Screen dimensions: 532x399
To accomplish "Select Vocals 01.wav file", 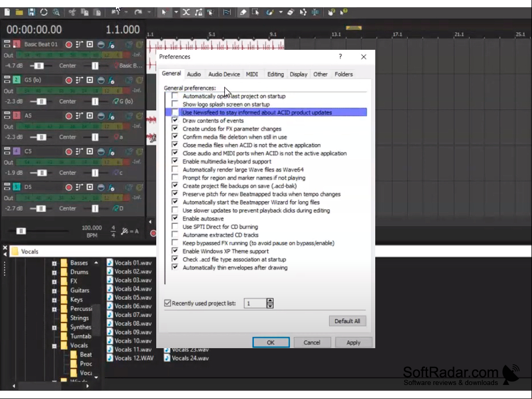I will [129, 263].
